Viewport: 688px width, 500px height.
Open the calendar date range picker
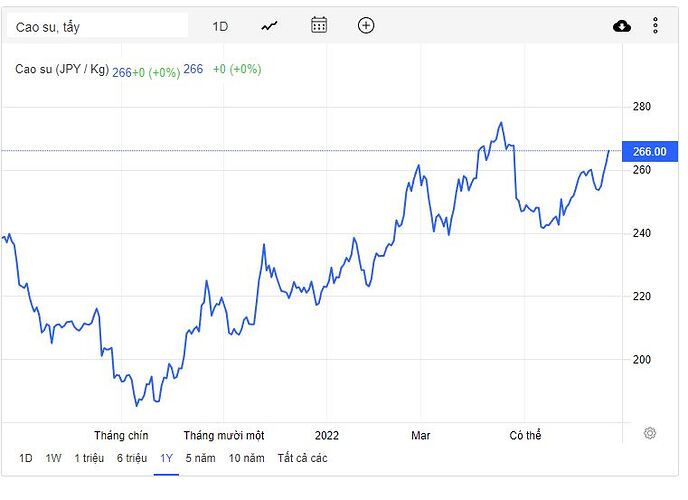[319, 25]
